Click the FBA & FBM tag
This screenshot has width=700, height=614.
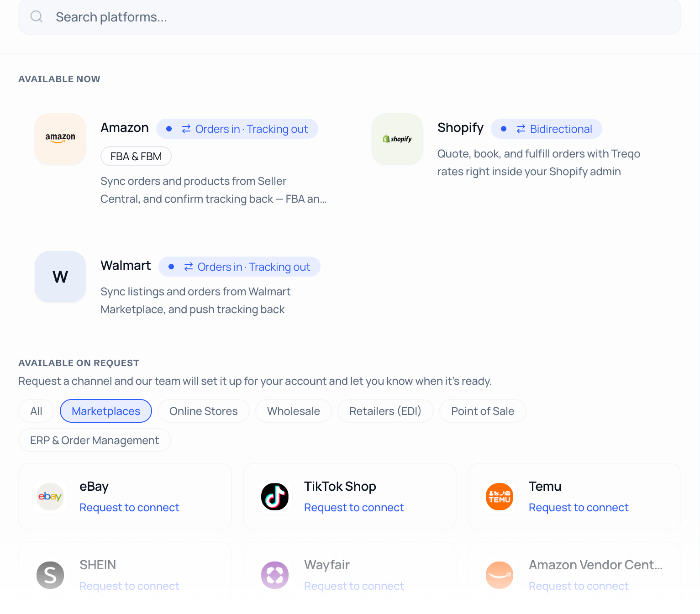136,156
